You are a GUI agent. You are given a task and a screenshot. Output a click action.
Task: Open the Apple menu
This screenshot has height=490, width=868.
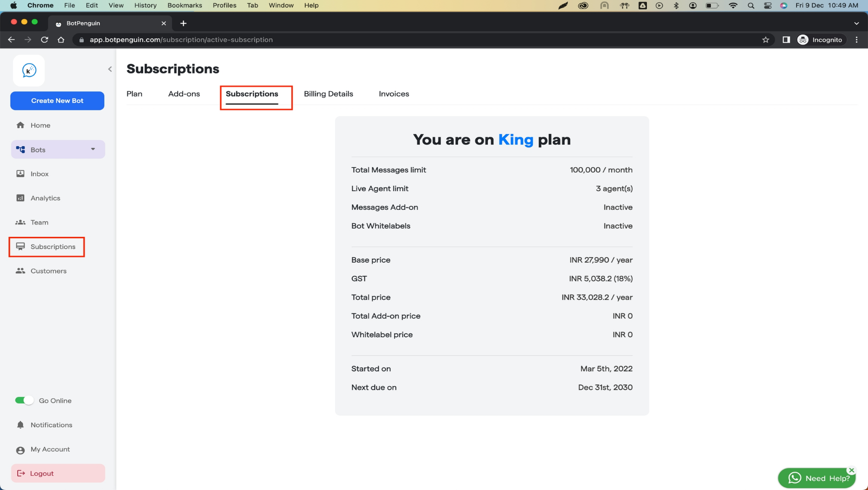(x=13, y=5)
